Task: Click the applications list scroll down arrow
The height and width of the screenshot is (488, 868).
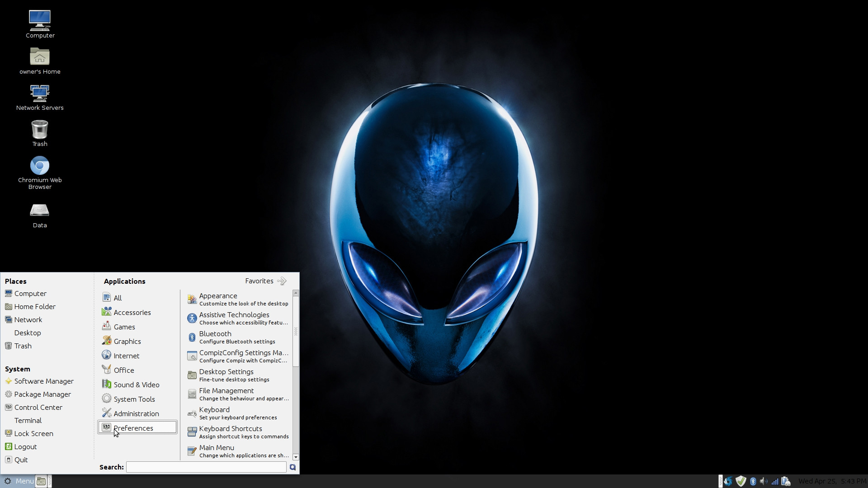Action: pyautogui.click(x=296, y=457)
